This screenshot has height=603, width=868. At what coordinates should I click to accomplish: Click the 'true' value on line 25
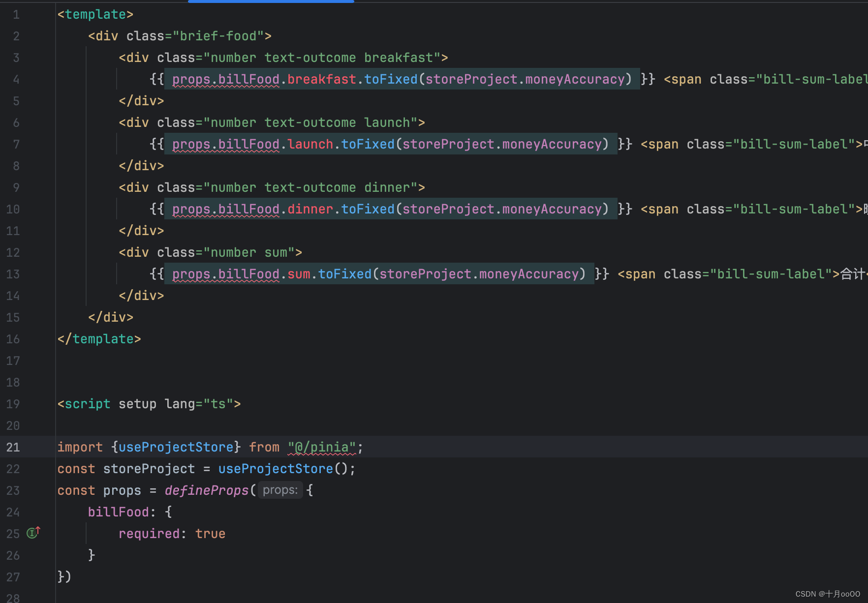click(x=211, y=534)
